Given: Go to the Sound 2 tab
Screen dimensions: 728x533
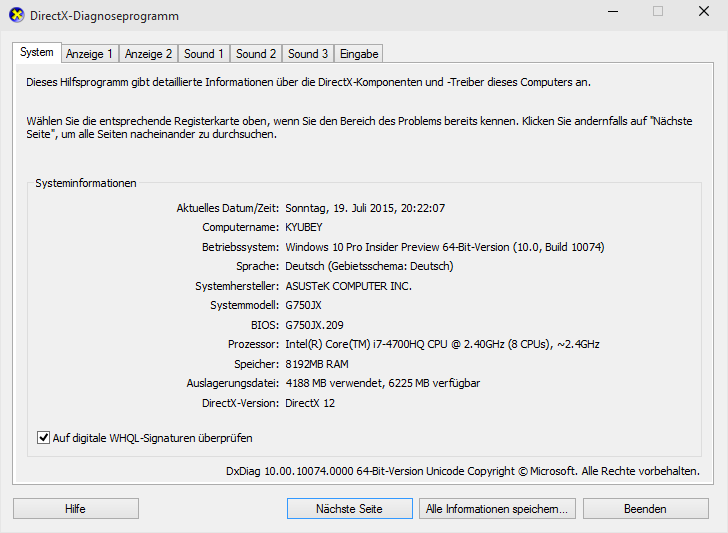Looking at the screenshot, I should pos(256,54).
